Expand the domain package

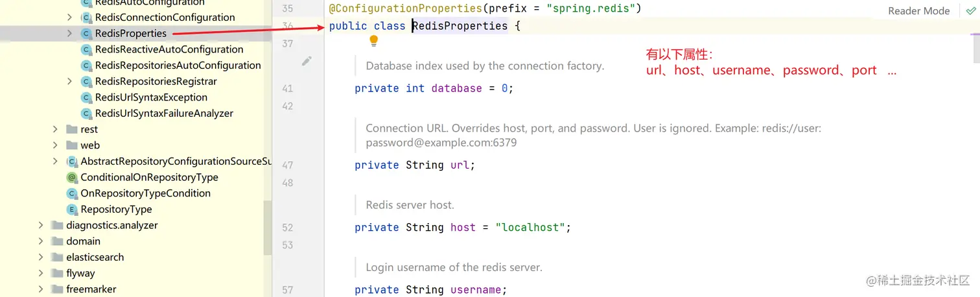tap(41, 241)
